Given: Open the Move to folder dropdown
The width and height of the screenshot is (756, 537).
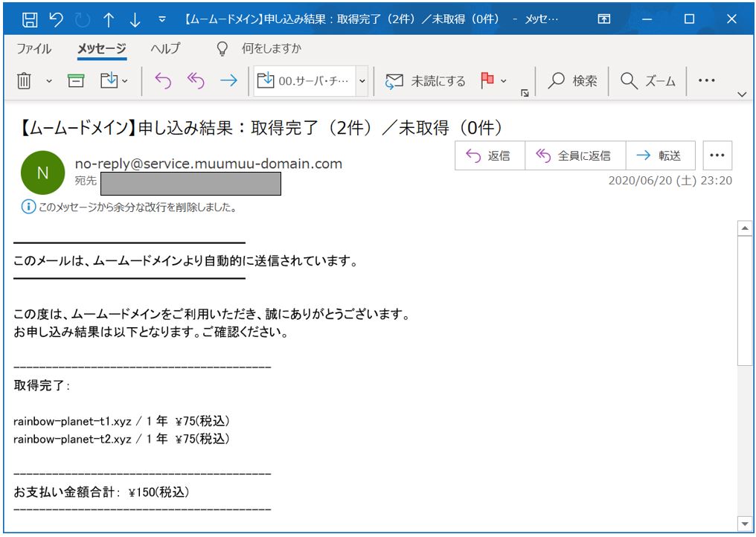Looking at the screenshot, I should click(114, 80).
